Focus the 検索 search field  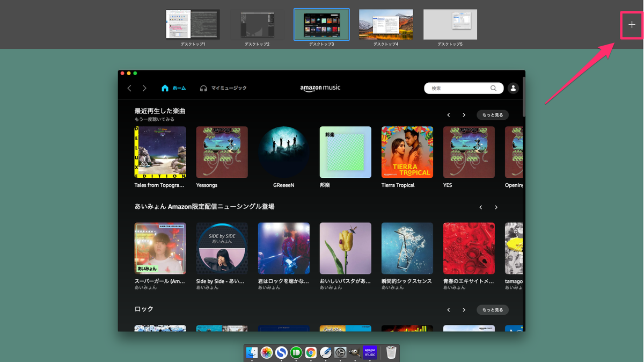pos(464,88)
